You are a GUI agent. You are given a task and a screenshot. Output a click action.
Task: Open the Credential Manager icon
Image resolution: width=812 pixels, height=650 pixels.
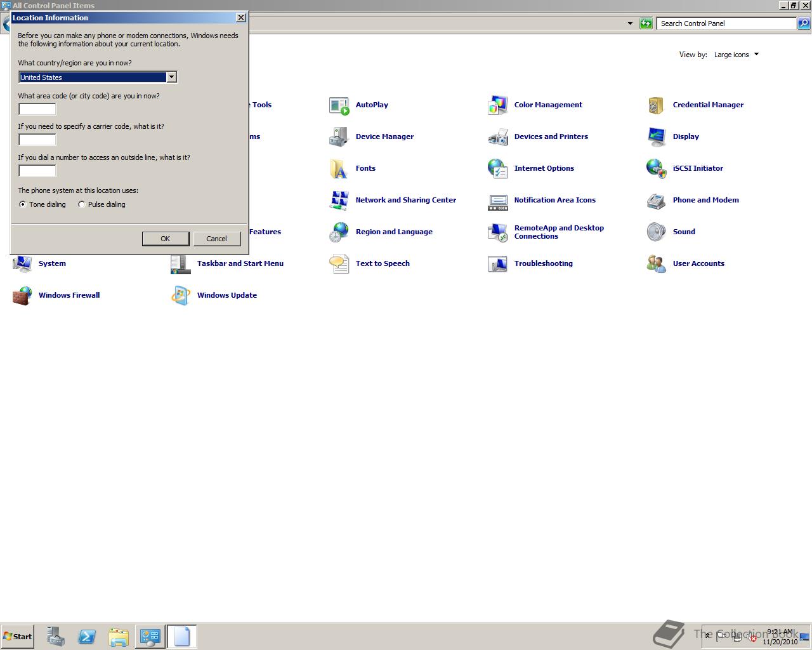(657, 105)
